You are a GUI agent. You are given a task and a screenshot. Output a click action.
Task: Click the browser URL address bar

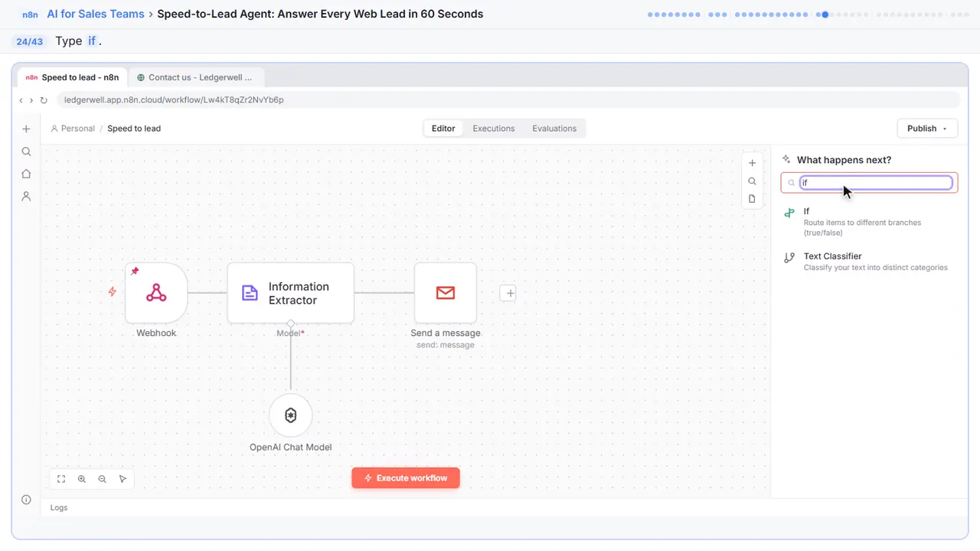tap(508, 100)
